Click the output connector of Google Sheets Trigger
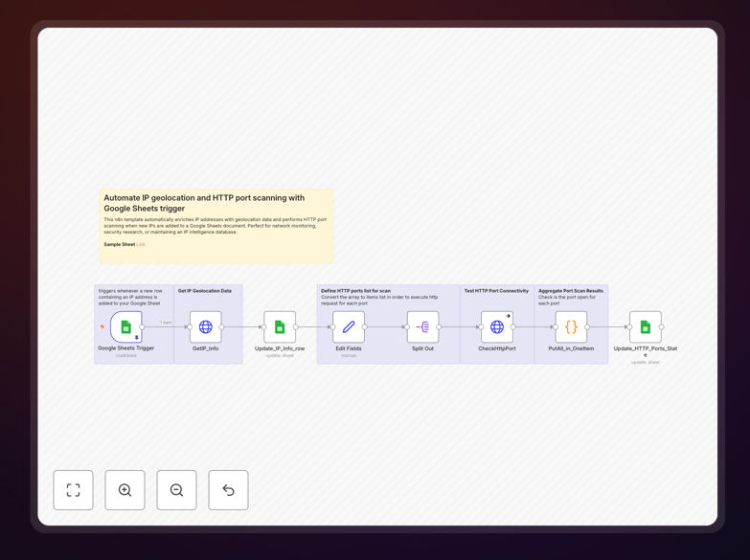Image resolution: width=750 pixels, height=560 pixels. pyautogui.click(x=142, y=327)
